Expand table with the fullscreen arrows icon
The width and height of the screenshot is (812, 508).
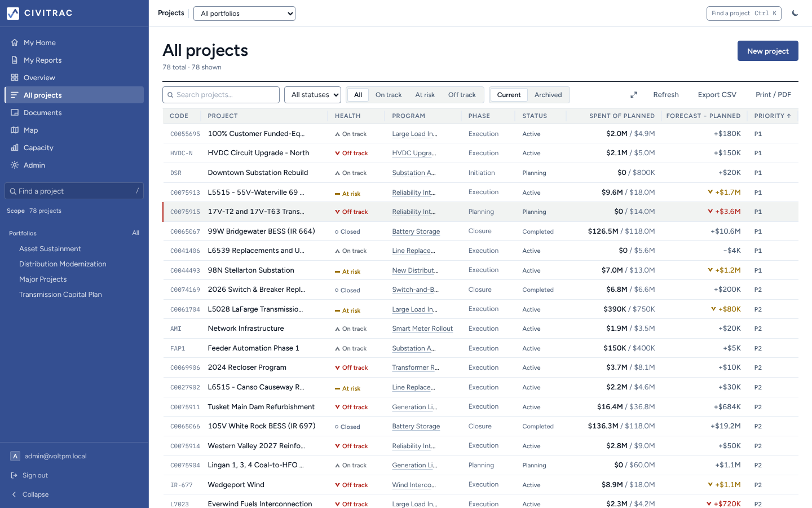pyautogui.click(x=634, y=95)
